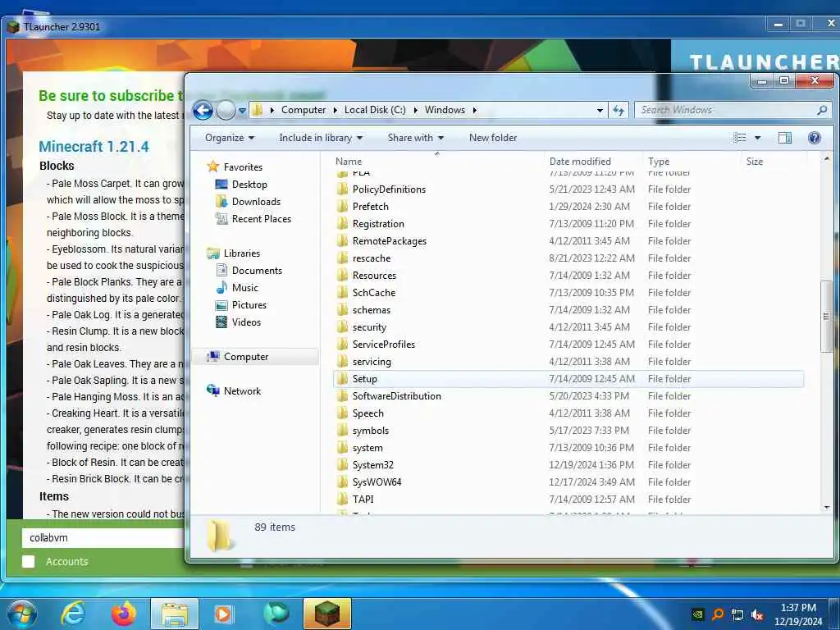This screenshot has height=630, width=840.
Task: Select the security folder icon
Action: 342,326
